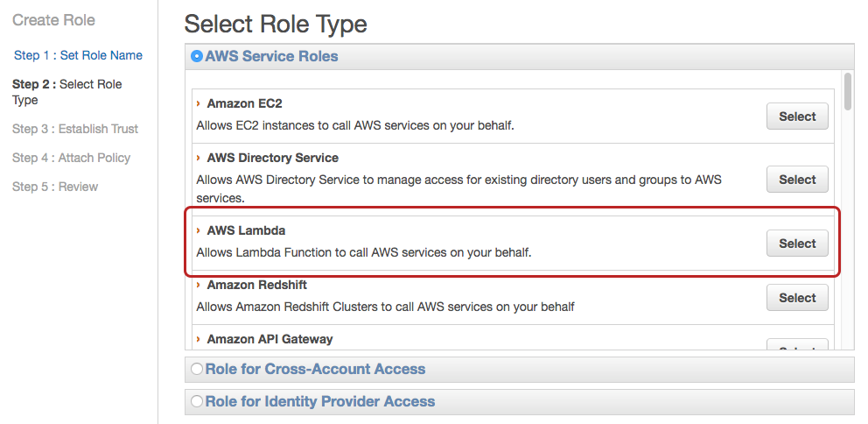868x424 pixels.
Task: Click Step 2: Select Role Type
Action: click(x=67, y=92)
